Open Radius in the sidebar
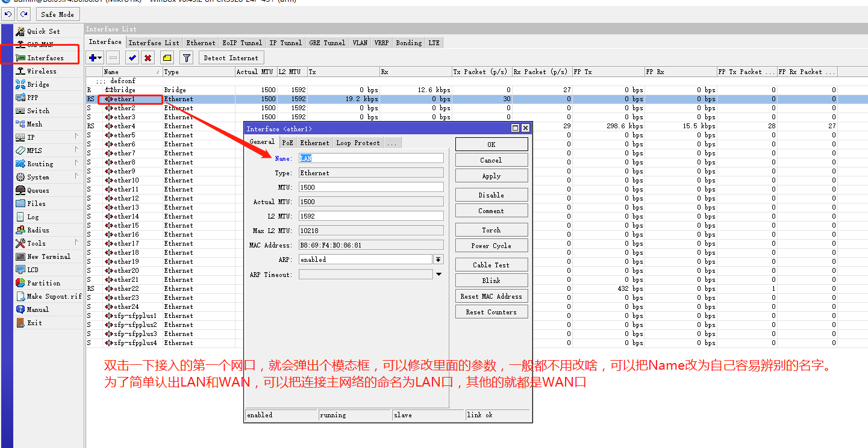Image resolution: width=868 pixels, height=448 pixels. (x=38, y=230)
